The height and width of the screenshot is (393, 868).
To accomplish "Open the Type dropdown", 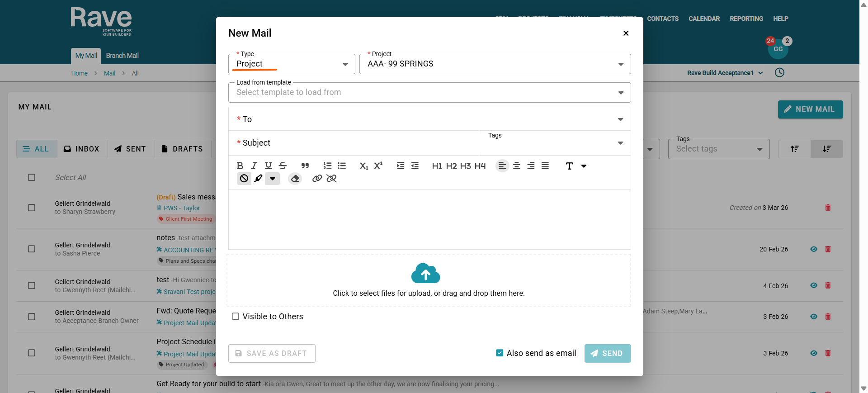I will (x=292, y=64).
